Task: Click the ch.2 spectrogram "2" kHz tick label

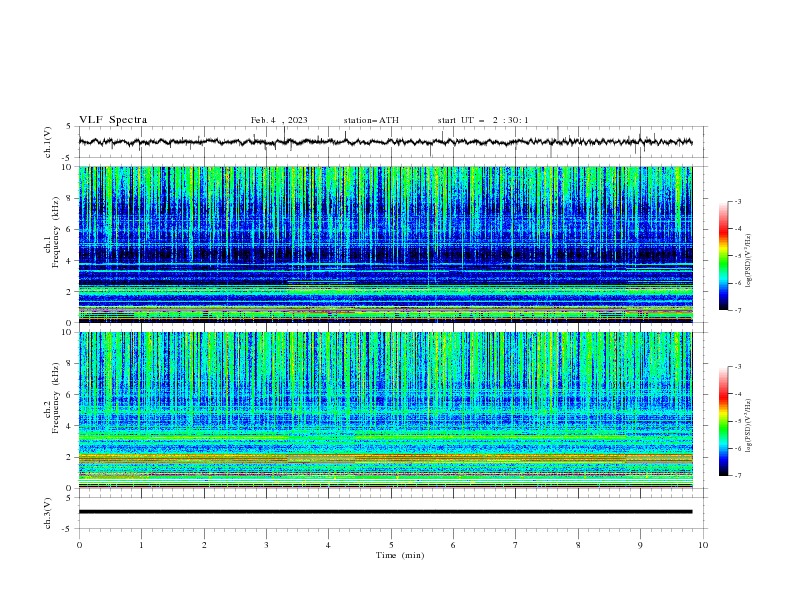Action: (x=71, y=457)
